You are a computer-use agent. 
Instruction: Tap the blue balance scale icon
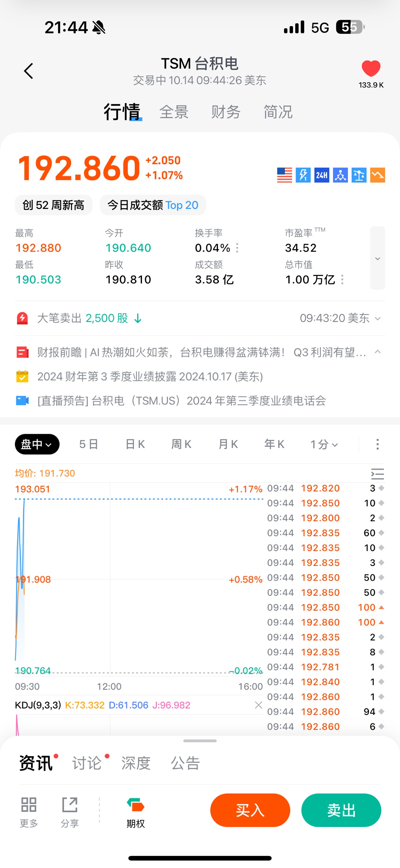click(x=359, y=175)
